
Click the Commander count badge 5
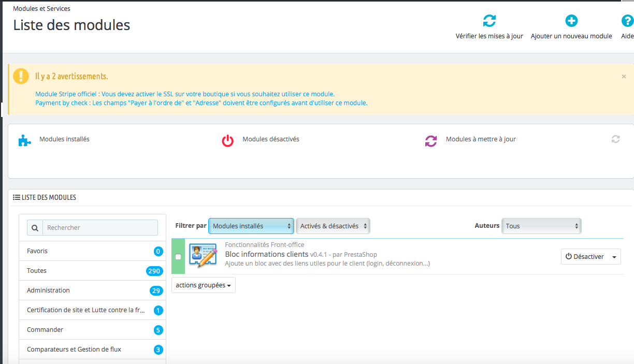click(x=159, y=330)
